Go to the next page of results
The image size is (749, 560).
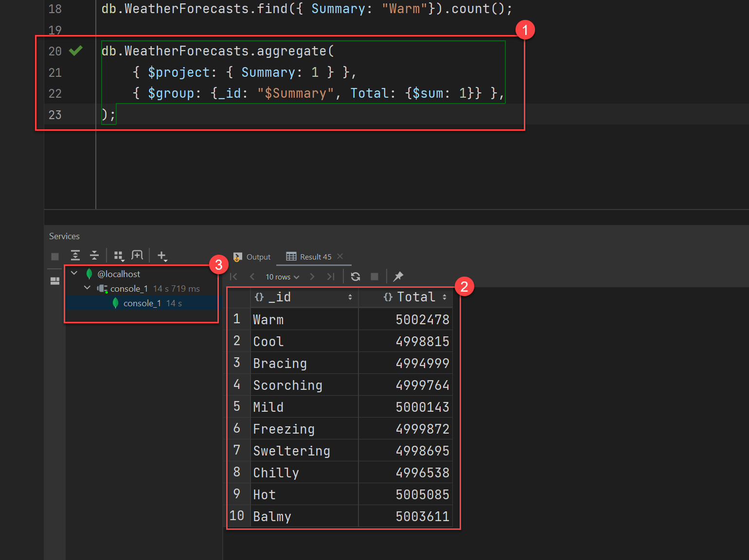pos(312,277)
